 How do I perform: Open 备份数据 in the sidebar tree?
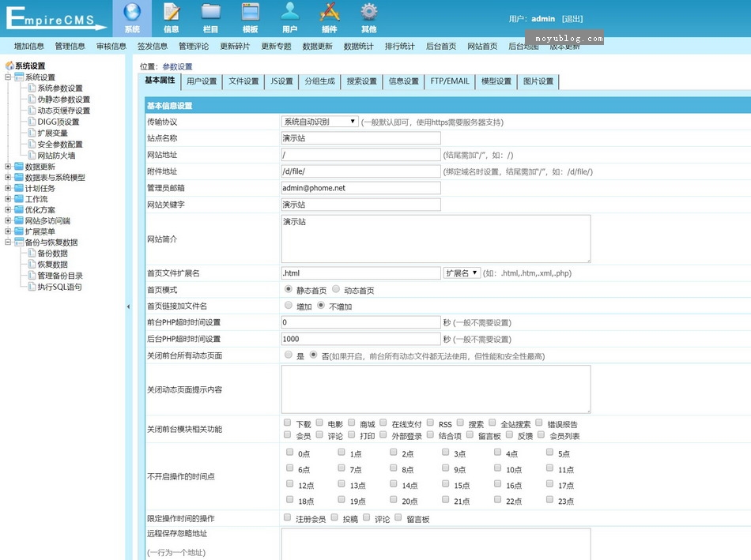[52, 254]
